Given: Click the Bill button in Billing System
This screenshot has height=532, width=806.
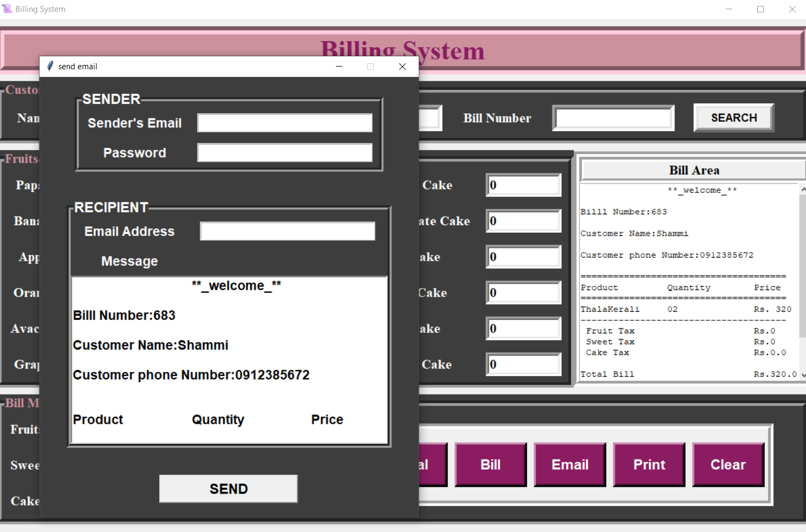Looking at the screenshot, I should point(491,464).
